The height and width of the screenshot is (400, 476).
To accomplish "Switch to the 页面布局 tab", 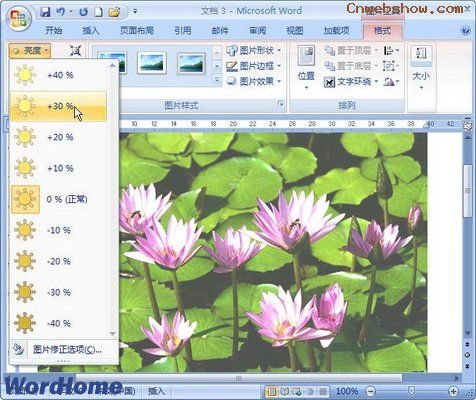I will [137, 31].
